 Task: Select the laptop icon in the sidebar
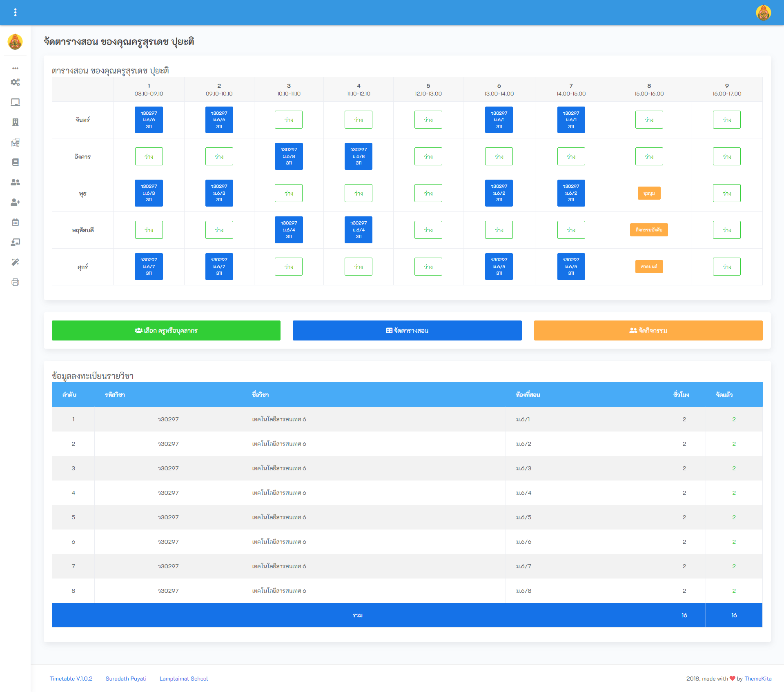[x=16, y=102]
